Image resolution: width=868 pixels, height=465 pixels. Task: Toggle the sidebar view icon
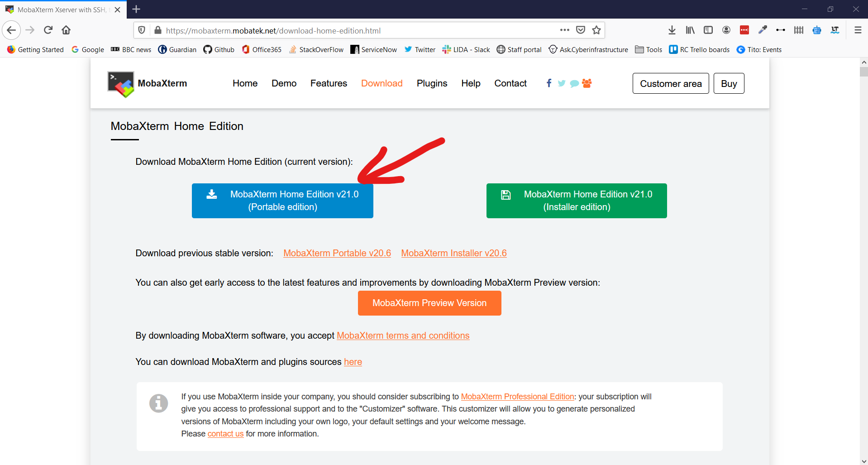708,30
